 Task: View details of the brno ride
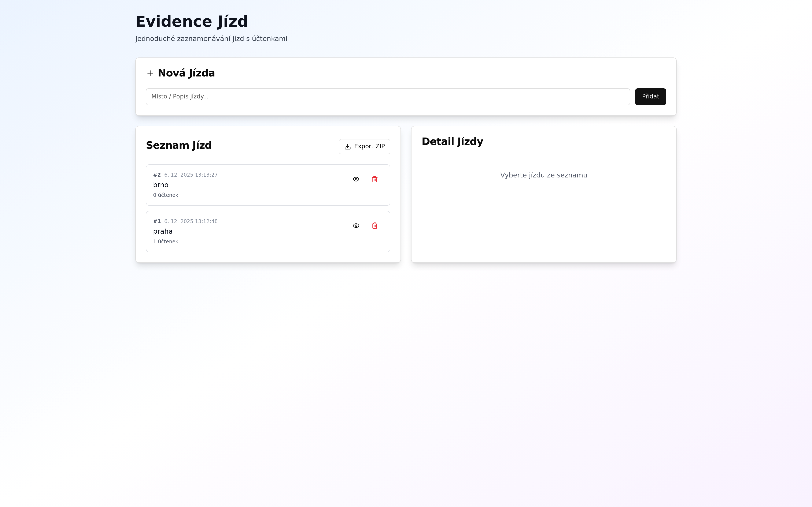[356, 179]
